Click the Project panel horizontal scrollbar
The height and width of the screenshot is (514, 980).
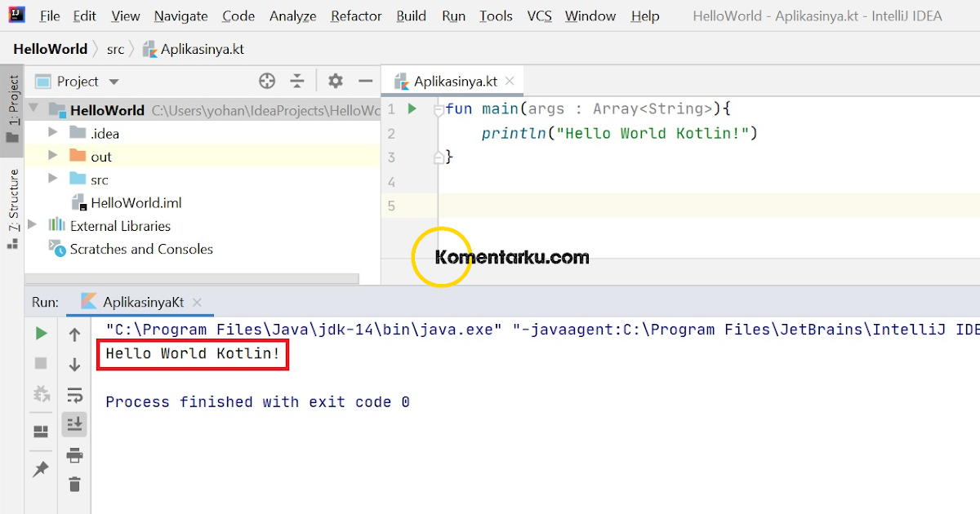point(191,279)
